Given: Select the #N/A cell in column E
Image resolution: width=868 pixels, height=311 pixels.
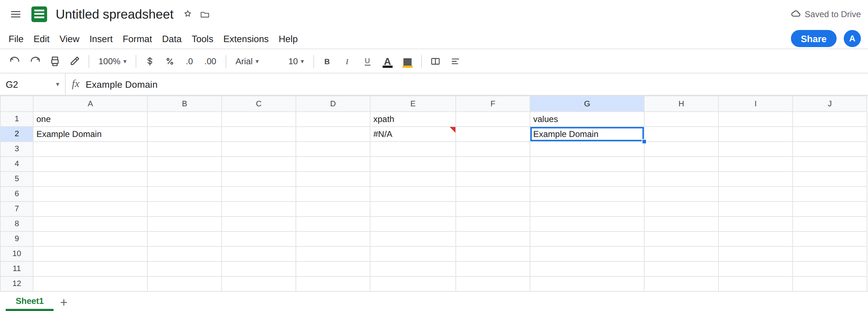Looking at the screenshot, I should 413,134.
